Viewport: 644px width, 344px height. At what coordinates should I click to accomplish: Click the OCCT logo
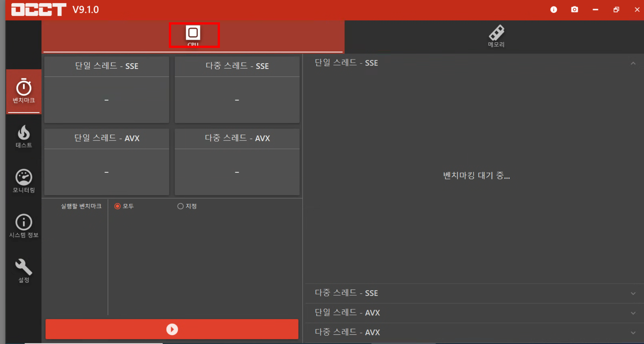(39, 10)
